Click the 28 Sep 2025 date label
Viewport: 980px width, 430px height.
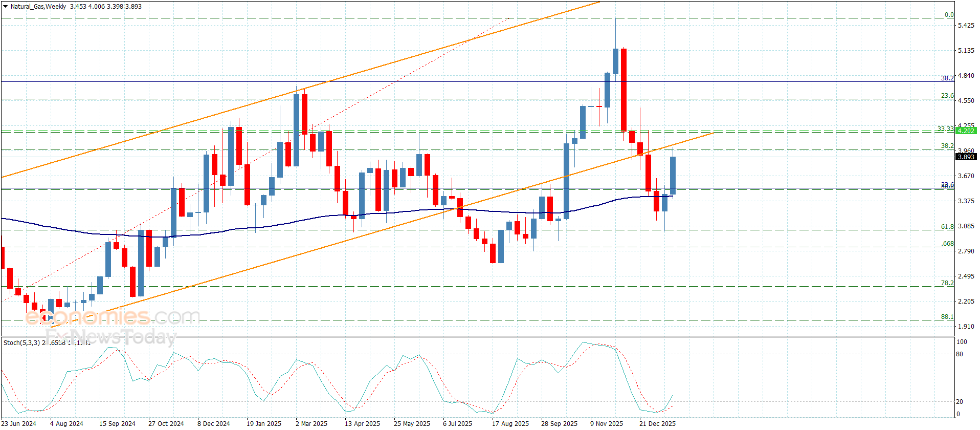(x=560, y=424)
